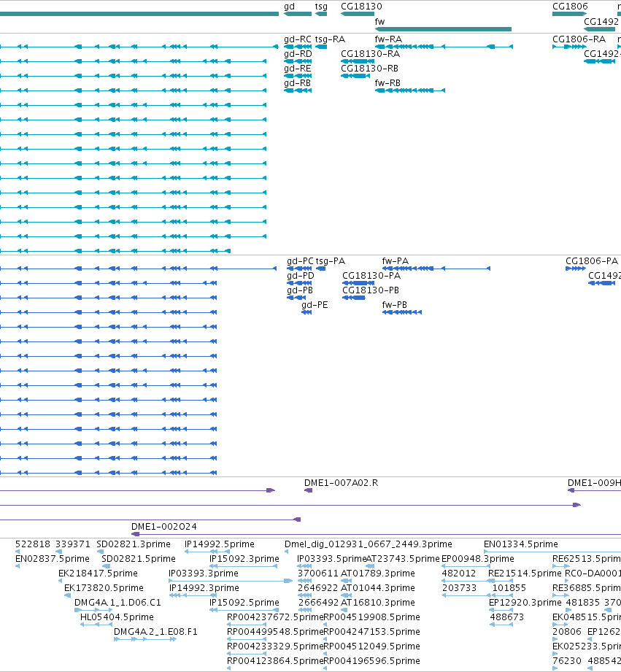
Task: Select protein fw-PA
Action: 395,261
